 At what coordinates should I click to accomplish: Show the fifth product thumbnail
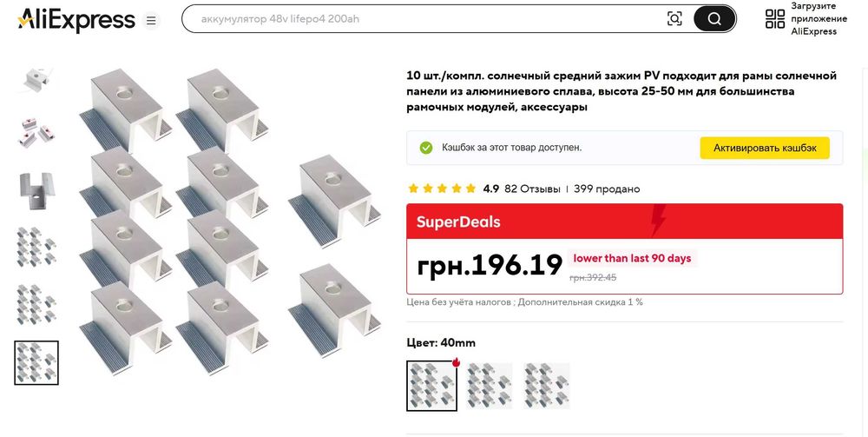click(x=36, y=305)
